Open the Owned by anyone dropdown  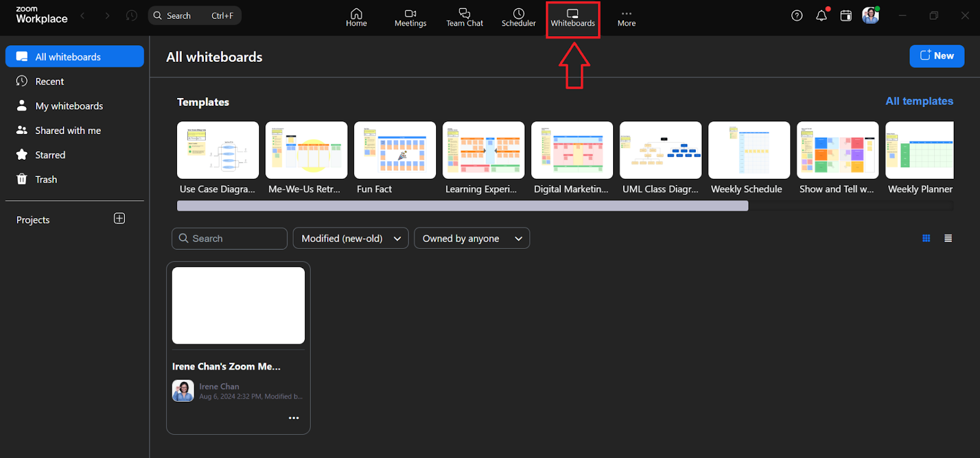(x=472, y=238)
